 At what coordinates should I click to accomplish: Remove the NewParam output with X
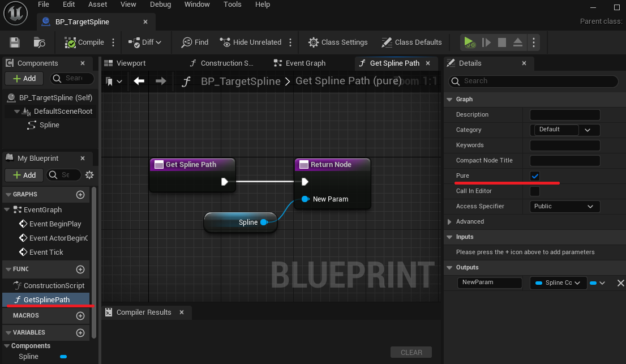[620, 283]
